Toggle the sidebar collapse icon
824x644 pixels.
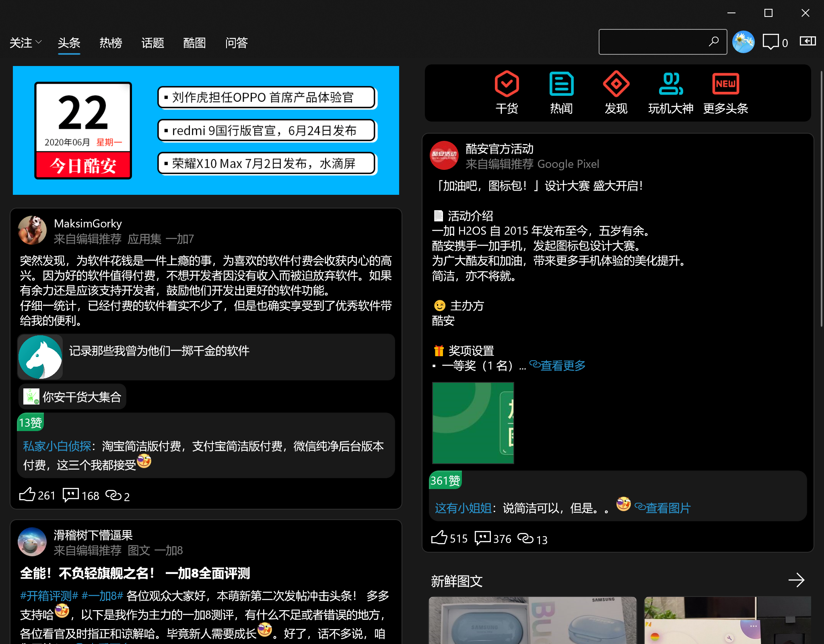point(808,41)
